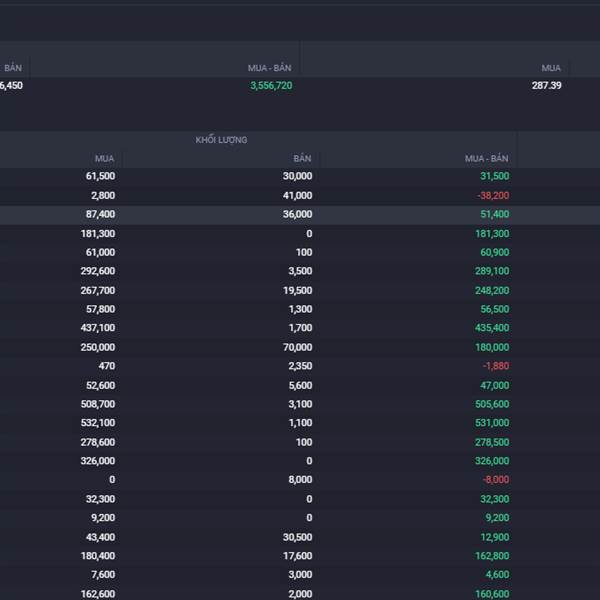Click the red net value -1,880
The image size is (600, 600).
coord(496,366)
